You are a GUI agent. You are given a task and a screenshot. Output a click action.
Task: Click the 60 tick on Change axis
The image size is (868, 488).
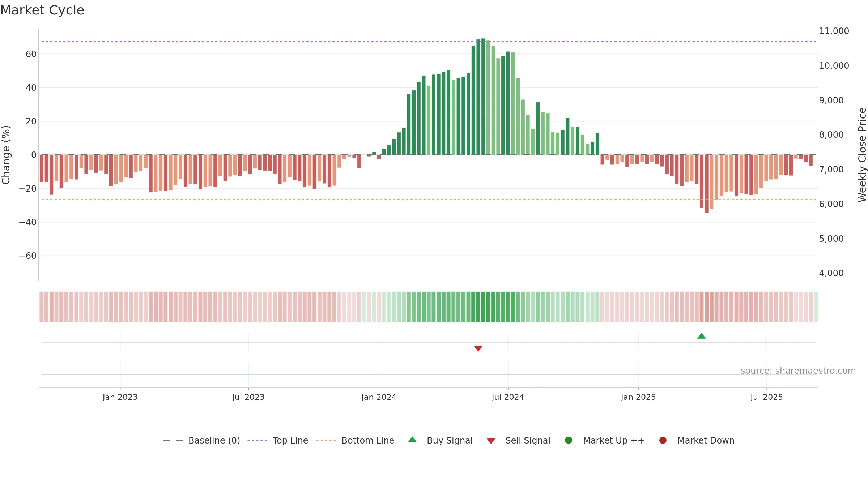pos(31,54)
